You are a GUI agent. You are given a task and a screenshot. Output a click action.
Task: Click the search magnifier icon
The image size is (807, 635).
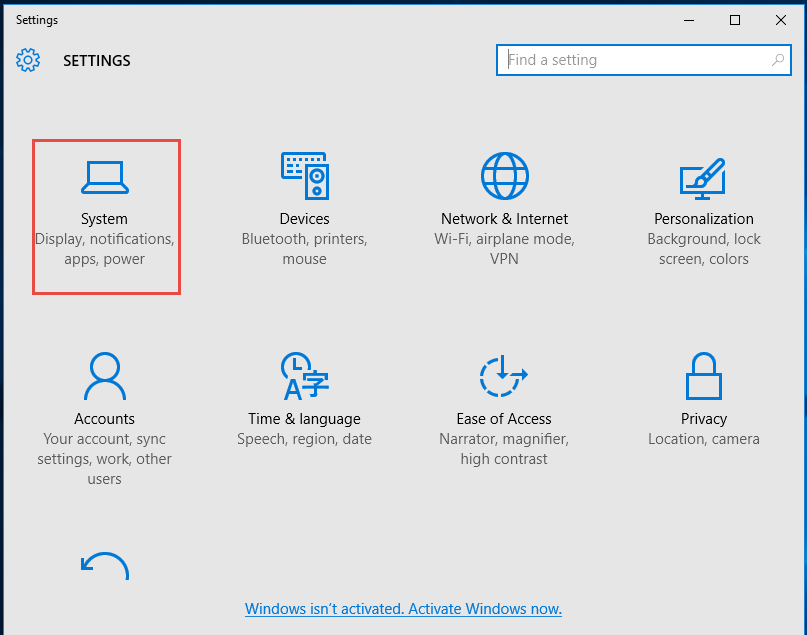click(778, 60)
